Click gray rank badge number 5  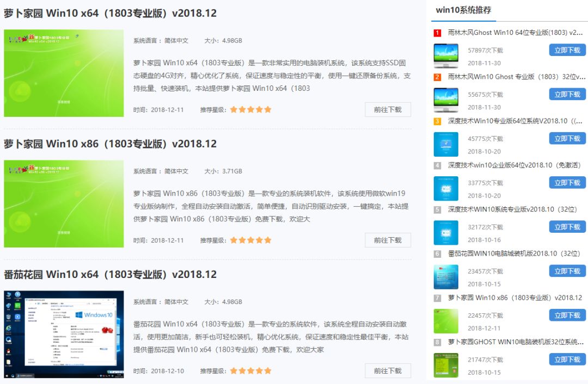point(437,210)
